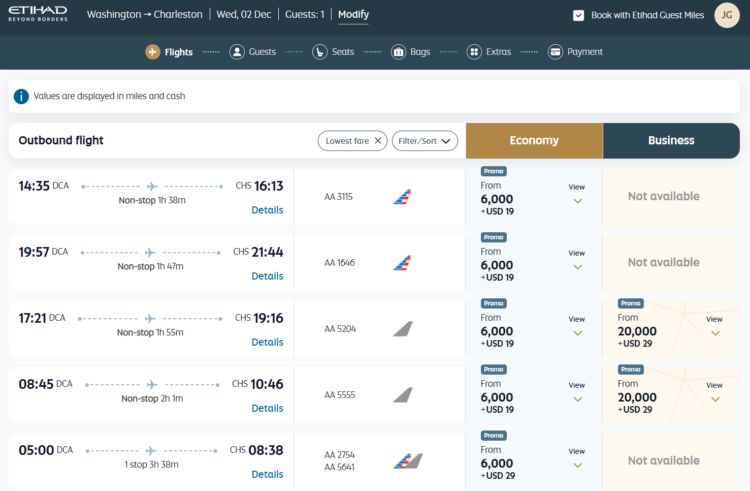Click the Seats step seat icon
This screenshot has width=750, height=491.
click(x=320, y=52)
